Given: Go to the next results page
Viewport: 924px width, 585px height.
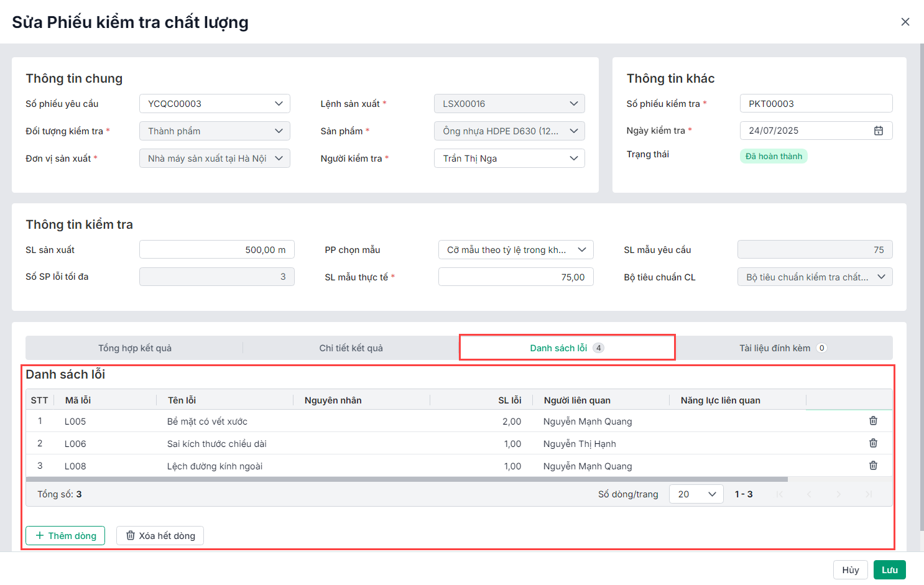Looking at the screenshot, I should [839, 494].
